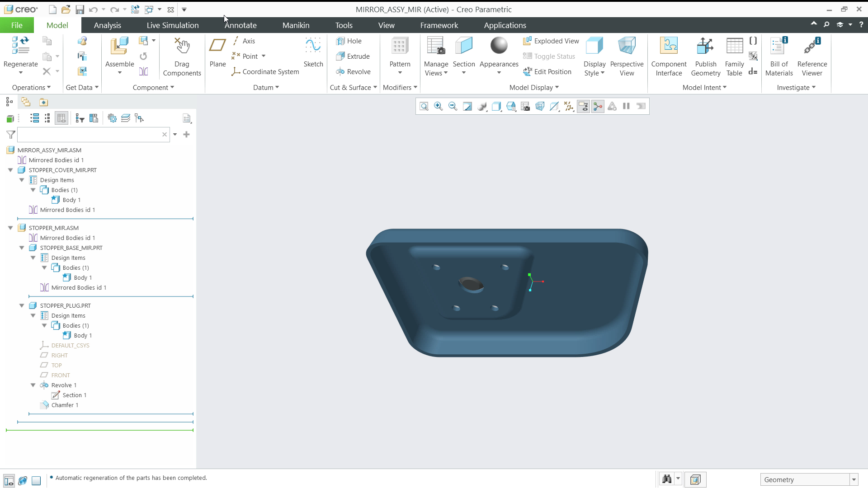
Task: Open the Annotate ribbon tab
Action: pos(241,25)
